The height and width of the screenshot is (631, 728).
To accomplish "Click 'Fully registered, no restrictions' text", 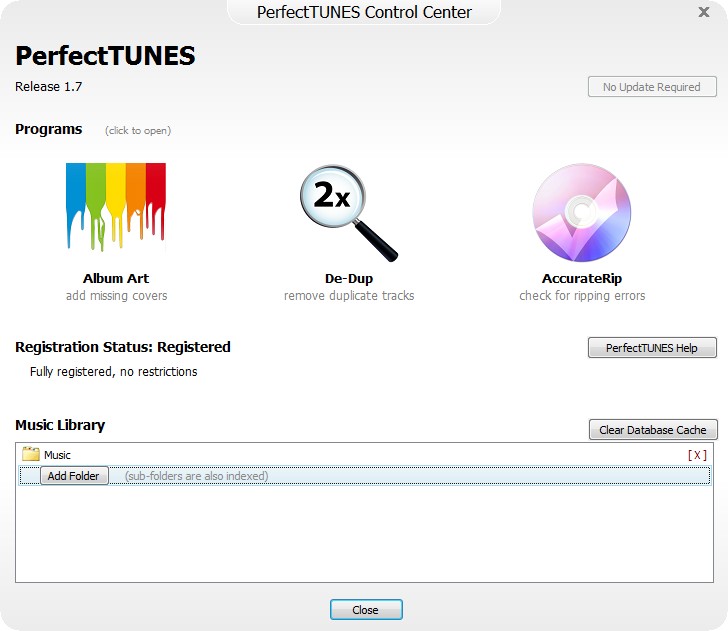I will (x=113, y=372).
